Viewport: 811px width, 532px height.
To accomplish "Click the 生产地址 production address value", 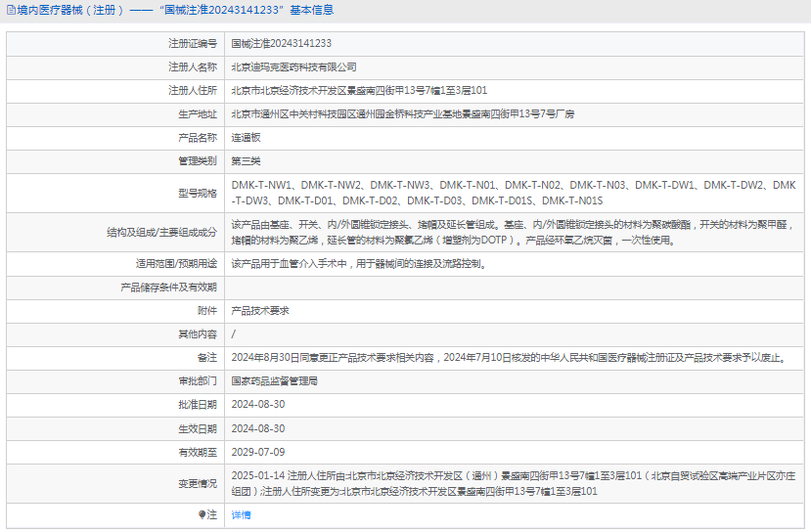I will point(402,114).
